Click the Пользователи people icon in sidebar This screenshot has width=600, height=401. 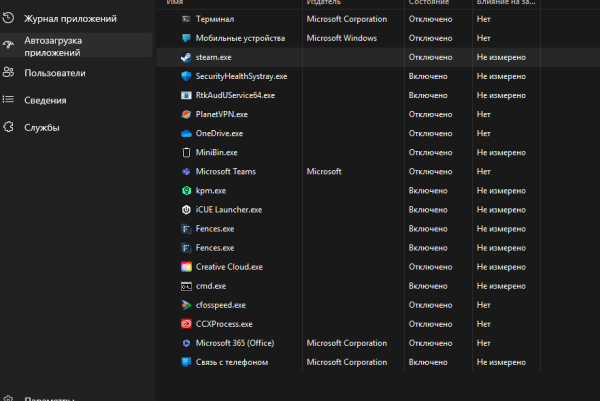(x=8, y=73)
